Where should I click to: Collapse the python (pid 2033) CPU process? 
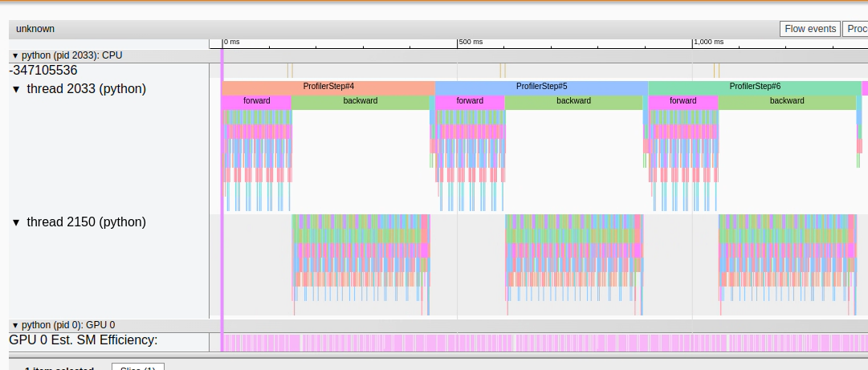15,56
